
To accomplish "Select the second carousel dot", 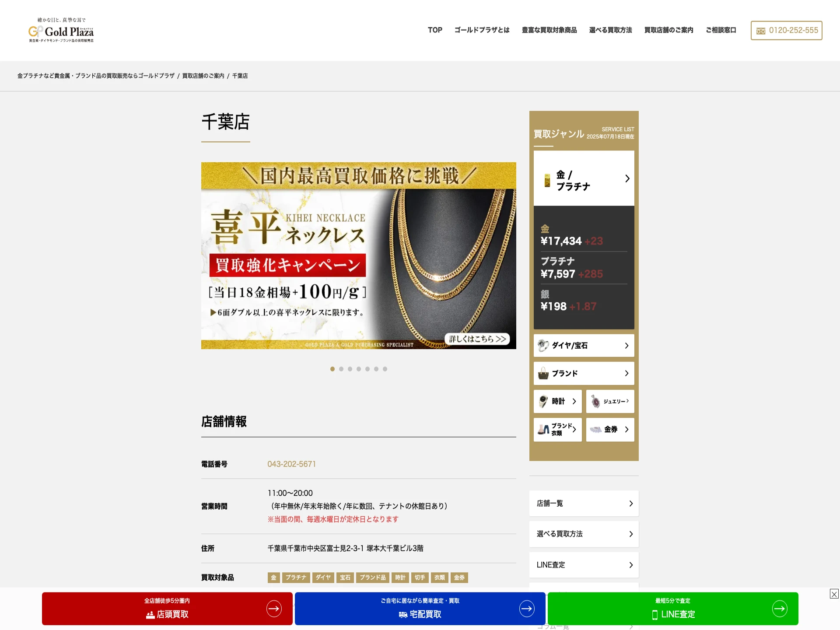I will pos(341,369).
